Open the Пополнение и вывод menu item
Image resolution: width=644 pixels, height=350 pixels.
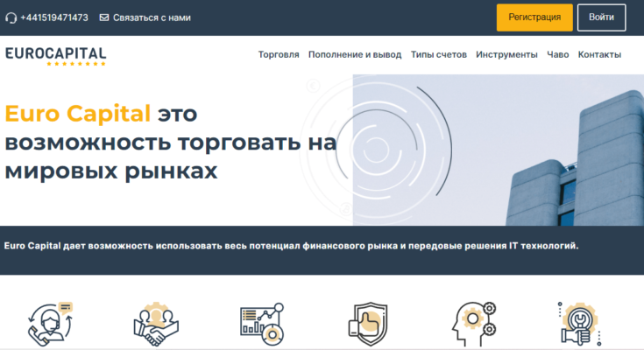tap(355, 54)
